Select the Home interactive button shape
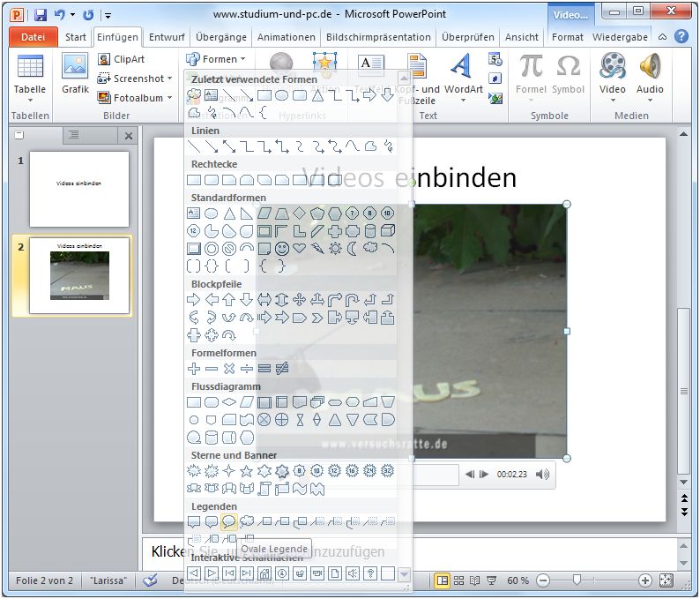This screenshot has width=700, height=599. pos(264,573)
